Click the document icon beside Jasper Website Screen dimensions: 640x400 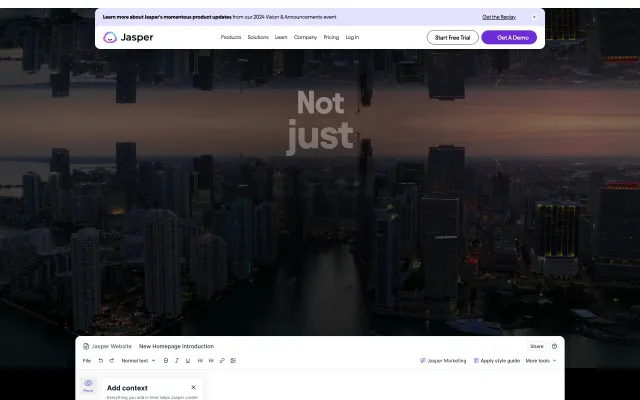[86, 346]
